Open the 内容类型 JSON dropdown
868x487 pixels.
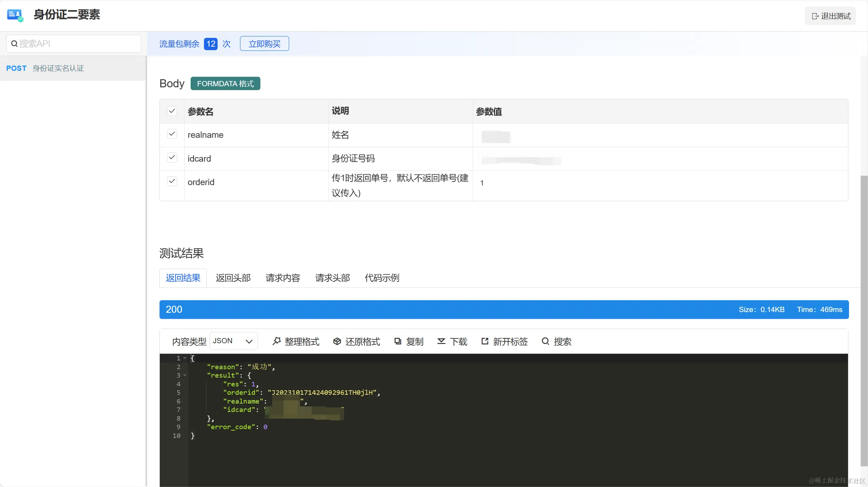233,341
